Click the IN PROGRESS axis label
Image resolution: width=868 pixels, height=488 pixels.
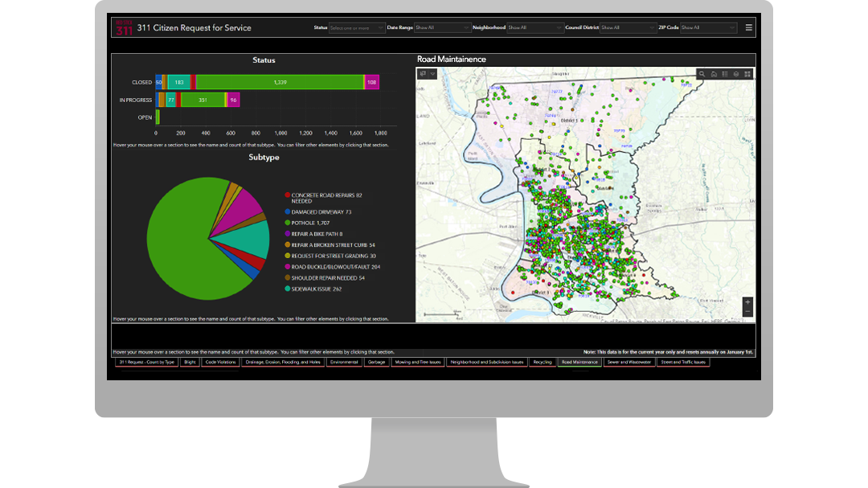(136, 100)
